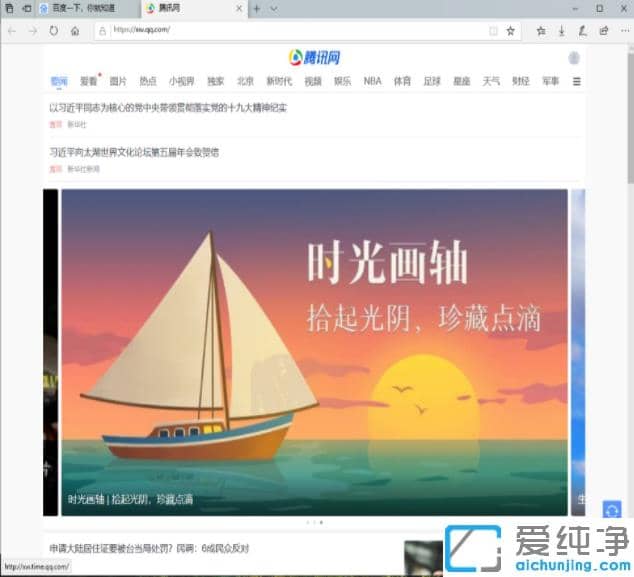Select the 视频 navigation tab
This screenshot has width=634, height=577.
click(313, 81)
